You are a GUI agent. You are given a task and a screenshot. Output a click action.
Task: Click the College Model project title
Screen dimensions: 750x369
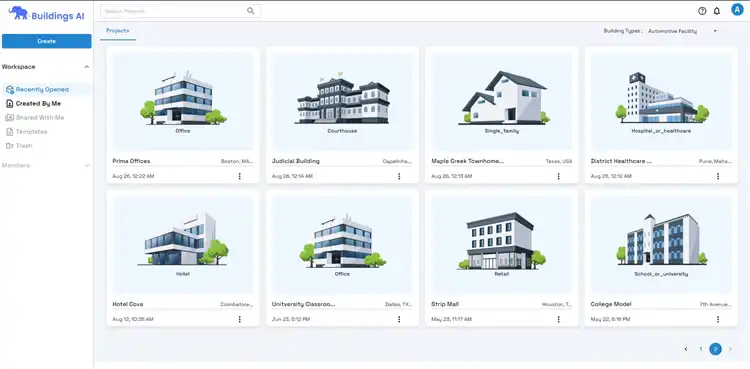(x=611, y=304)
